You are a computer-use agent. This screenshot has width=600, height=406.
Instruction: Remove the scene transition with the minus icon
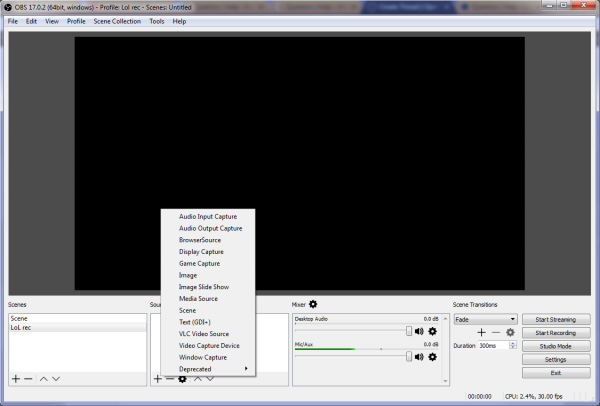(496, 333)
